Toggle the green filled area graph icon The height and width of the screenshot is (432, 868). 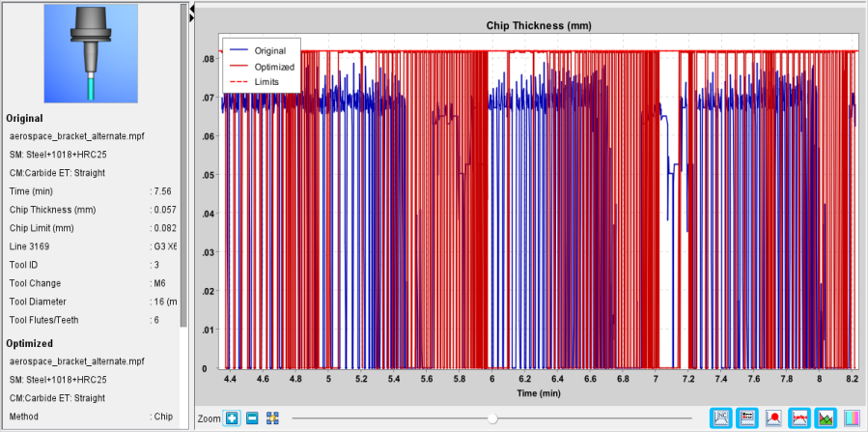tap(826, 418)
